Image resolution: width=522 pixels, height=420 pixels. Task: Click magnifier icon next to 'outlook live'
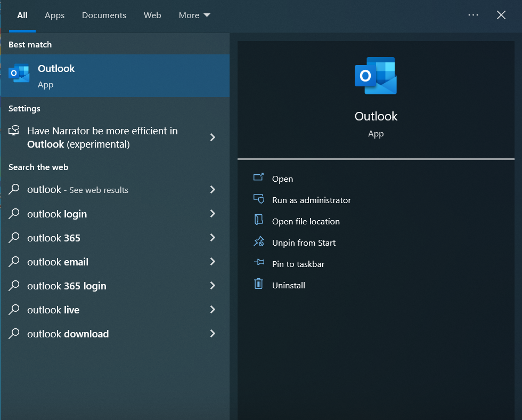click(x=14, y=310)
